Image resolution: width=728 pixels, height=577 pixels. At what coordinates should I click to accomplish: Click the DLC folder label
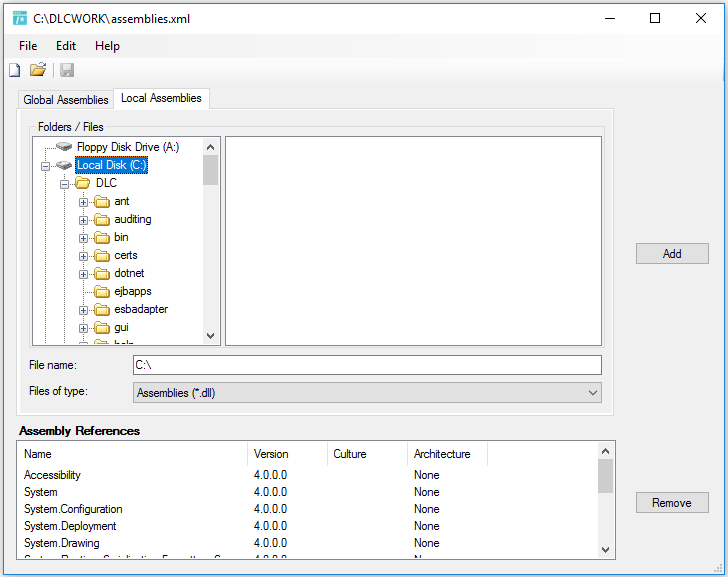tap(106, 183)
